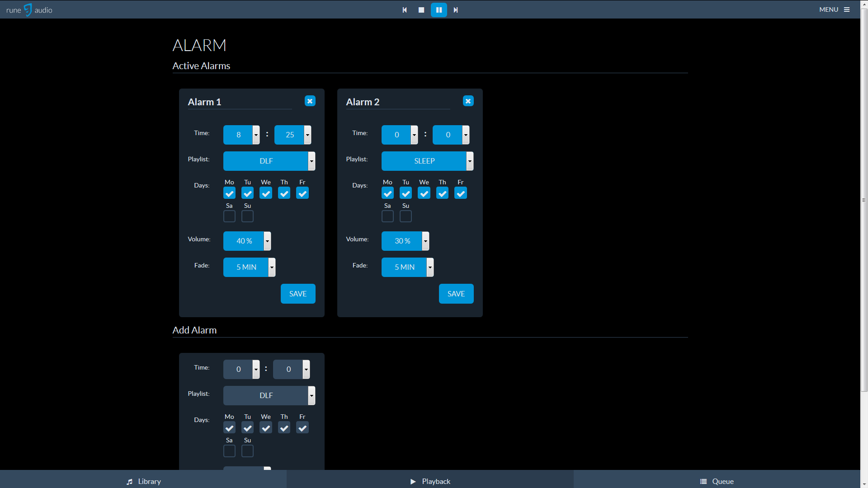Skip to the previous track

(x=405, y=10)
